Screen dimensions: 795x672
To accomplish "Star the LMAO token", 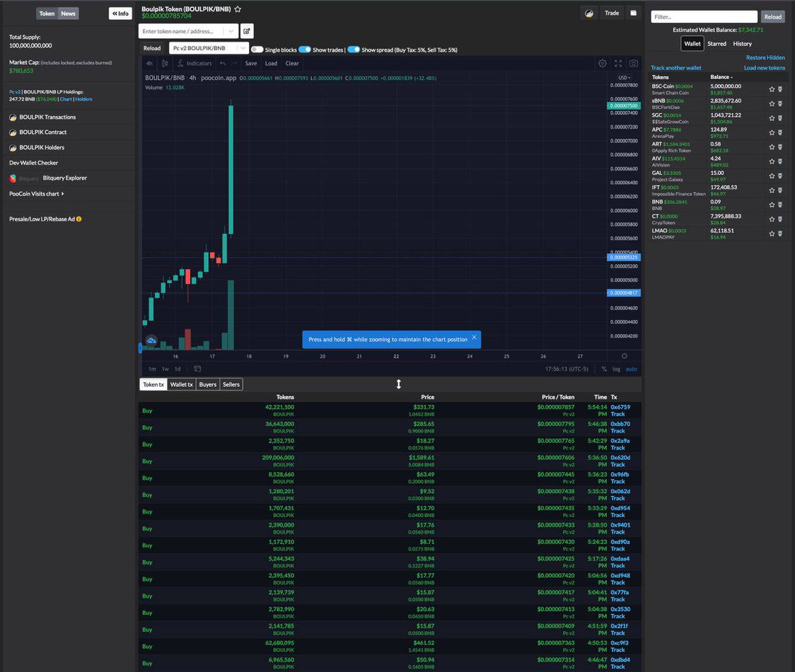I will point(772,233).
